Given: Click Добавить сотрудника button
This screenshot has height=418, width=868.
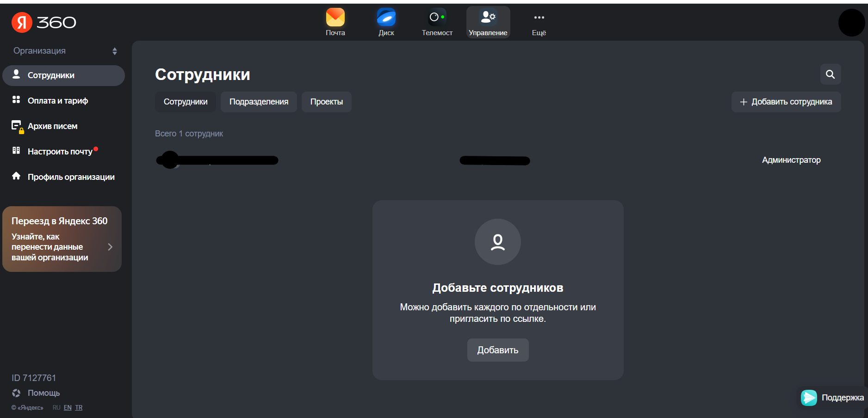Looking at the screenshot, I should tap(786, 102).
